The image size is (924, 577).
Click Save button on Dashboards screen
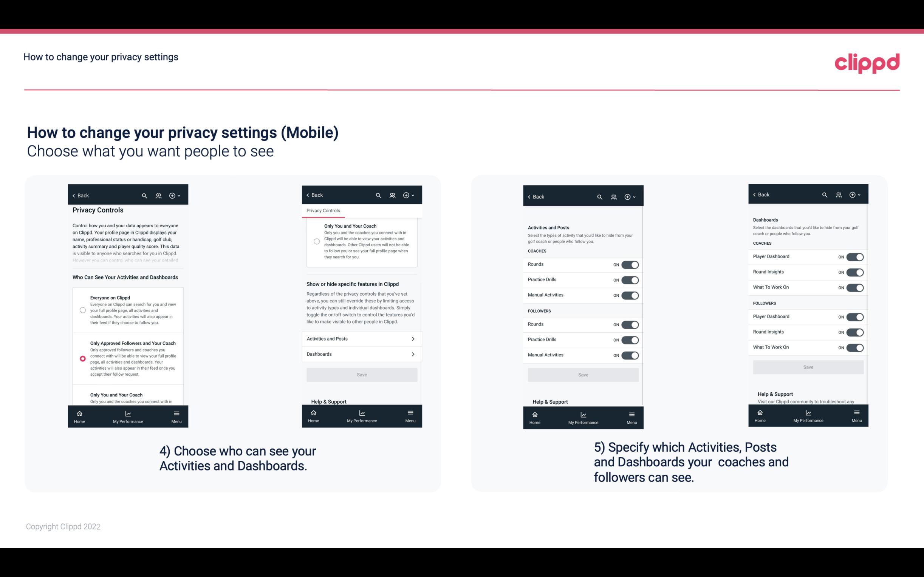pos(808,367)
